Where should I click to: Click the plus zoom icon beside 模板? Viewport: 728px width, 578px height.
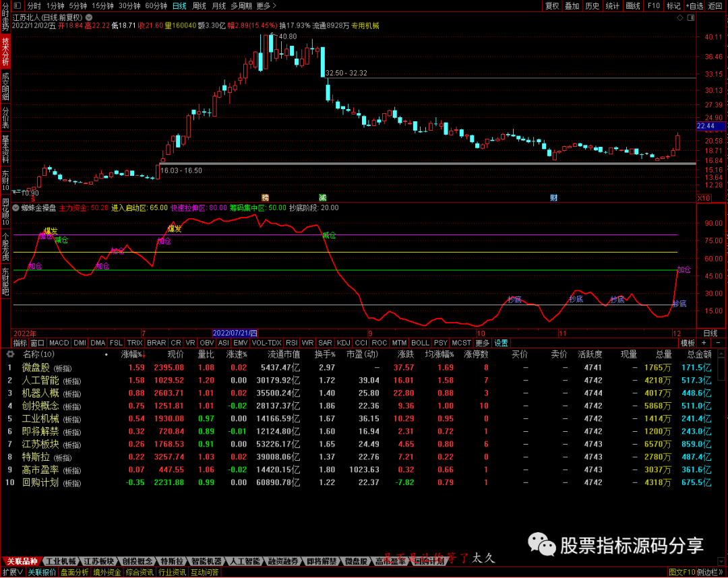(704, 343)
